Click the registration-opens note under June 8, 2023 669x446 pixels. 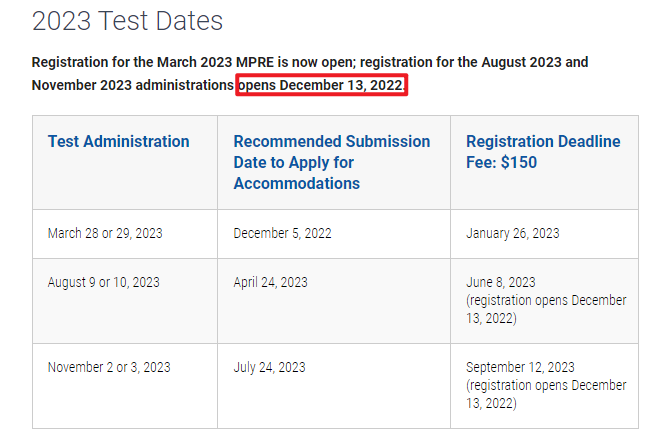tap(546, 309)
